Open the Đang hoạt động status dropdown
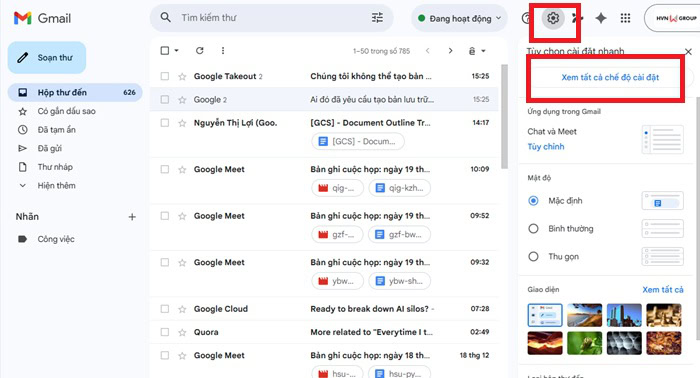This screenshot has width=700, height=378. click(459, 18)
